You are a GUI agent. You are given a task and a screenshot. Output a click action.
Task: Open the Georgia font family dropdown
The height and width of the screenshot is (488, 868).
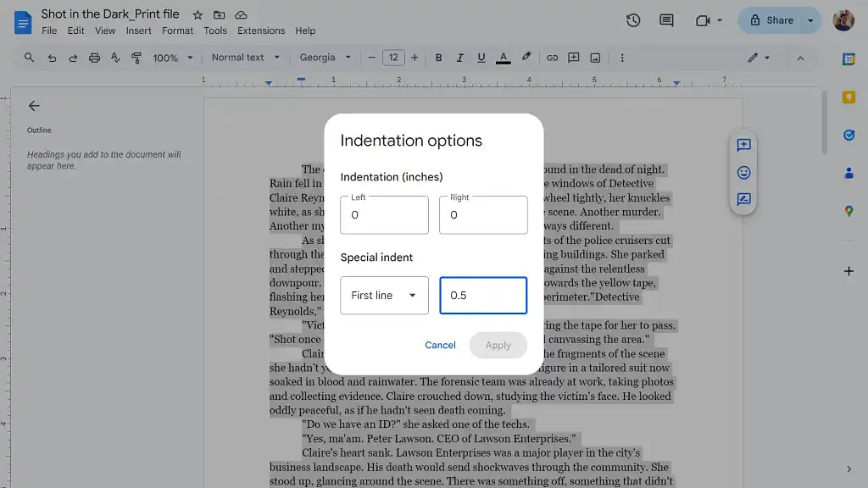(325, 58)
